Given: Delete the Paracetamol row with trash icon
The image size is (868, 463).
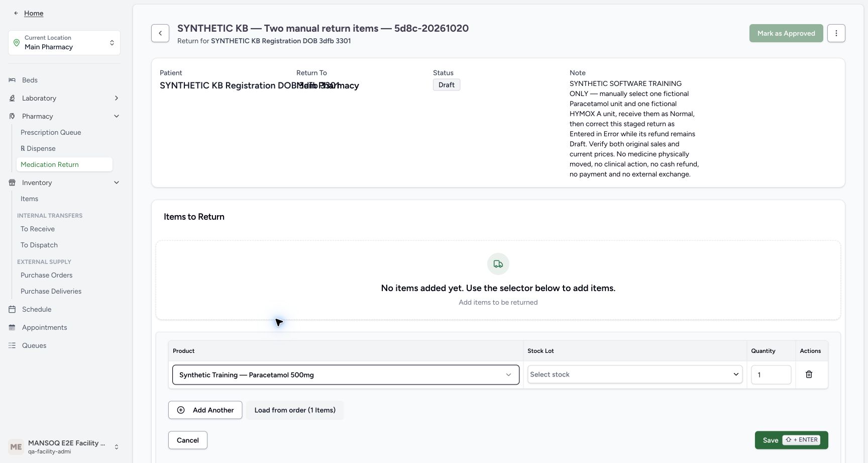Looking at the screenshot, I should tap(809, 375).
